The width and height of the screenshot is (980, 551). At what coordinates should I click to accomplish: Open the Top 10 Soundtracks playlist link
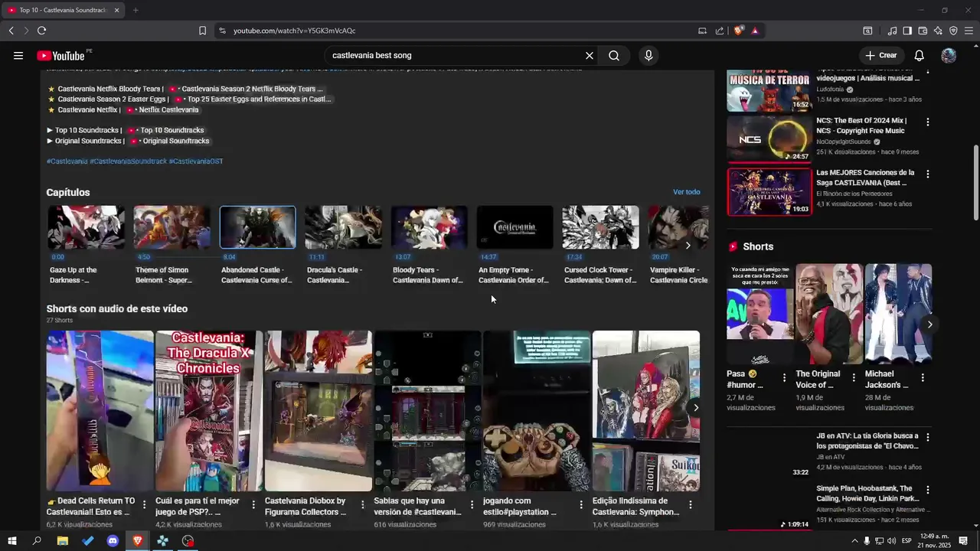pos(165,130)
